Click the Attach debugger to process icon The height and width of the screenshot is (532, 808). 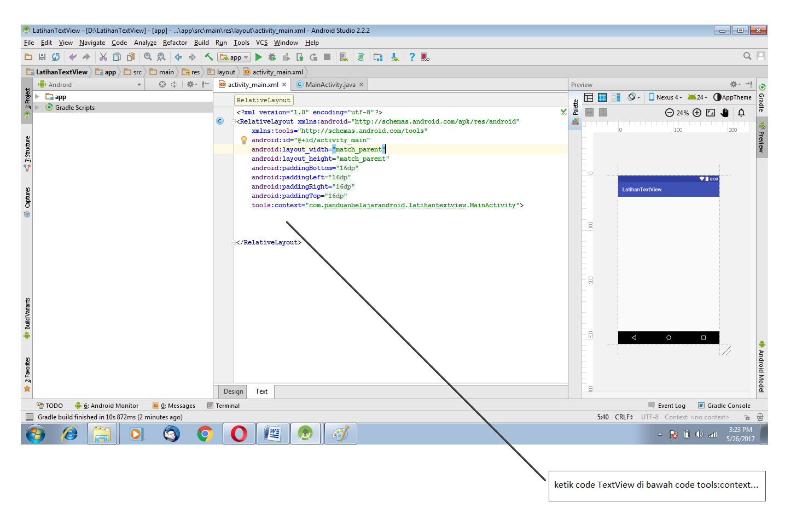300,57
